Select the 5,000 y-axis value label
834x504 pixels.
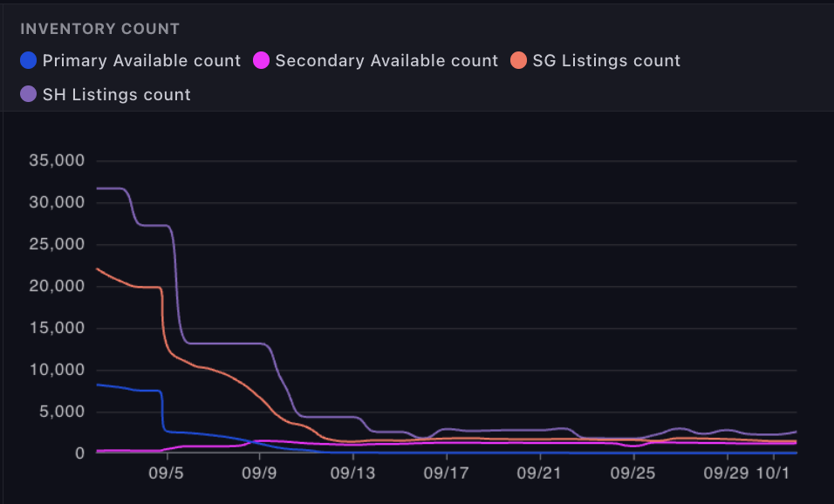coord(60,412)
